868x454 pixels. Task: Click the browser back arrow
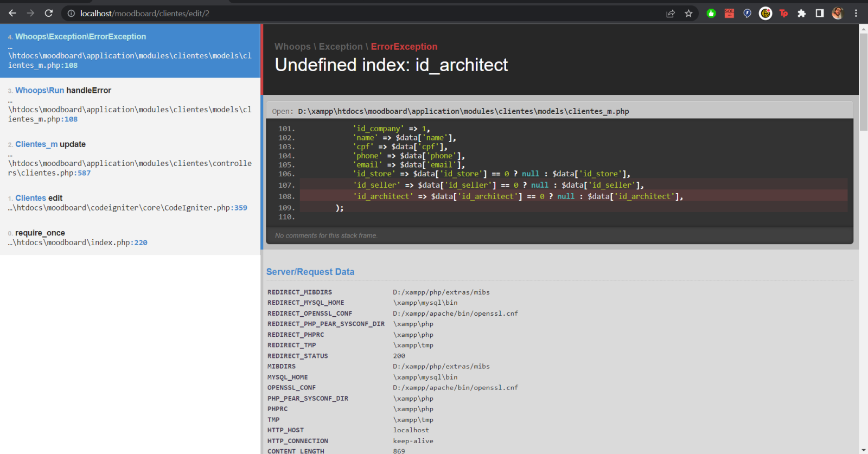(12, 13)
